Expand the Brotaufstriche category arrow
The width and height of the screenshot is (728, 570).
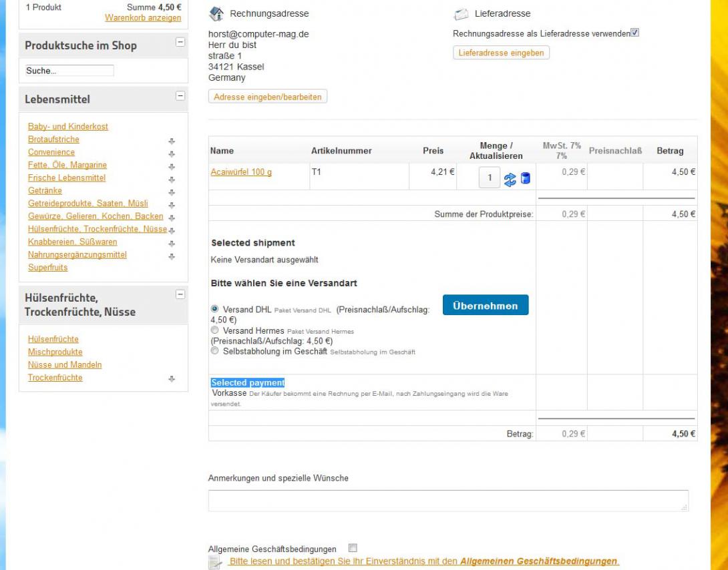(x=172, y=141)
